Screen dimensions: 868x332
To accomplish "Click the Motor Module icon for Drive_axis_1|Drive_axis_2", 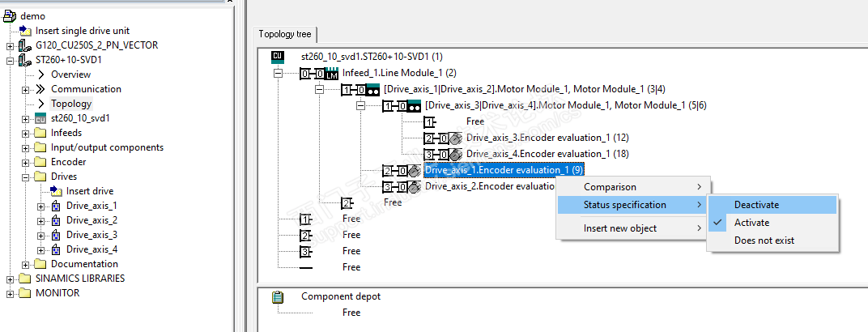I will coord(372,89).
